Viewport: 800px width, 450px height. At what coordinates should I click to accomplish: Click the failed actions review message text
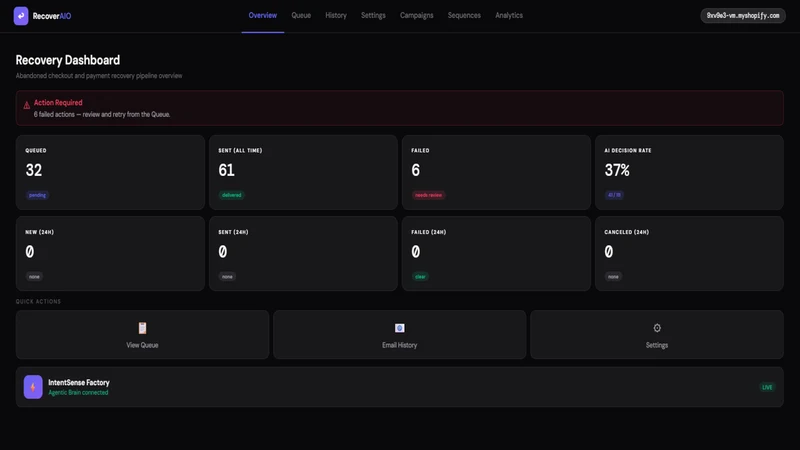(102, 114)
